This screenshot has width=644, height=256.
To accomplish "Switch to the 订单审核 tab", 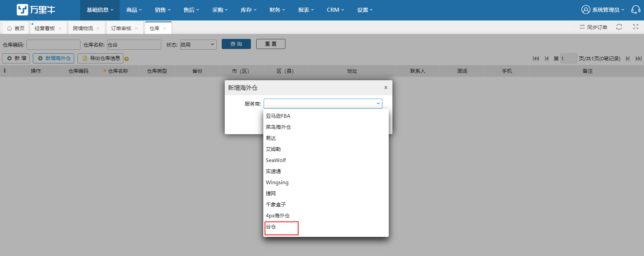I will pos(121,29).
